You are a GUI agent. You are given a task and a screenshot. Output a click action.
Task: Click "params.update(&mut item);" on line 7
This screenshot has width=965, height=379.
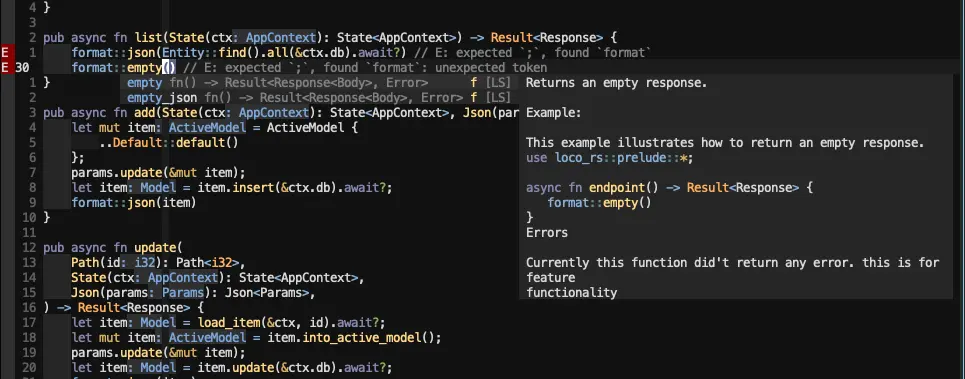(158, 173)
